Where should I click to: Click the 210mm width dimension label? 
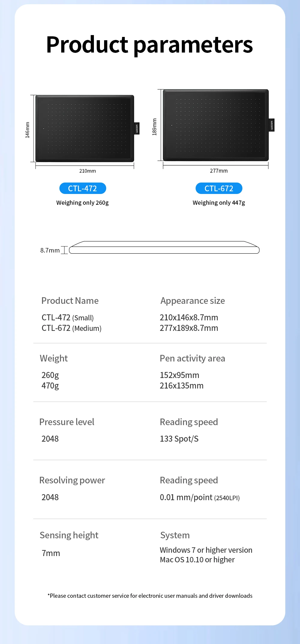coord(87,171)
